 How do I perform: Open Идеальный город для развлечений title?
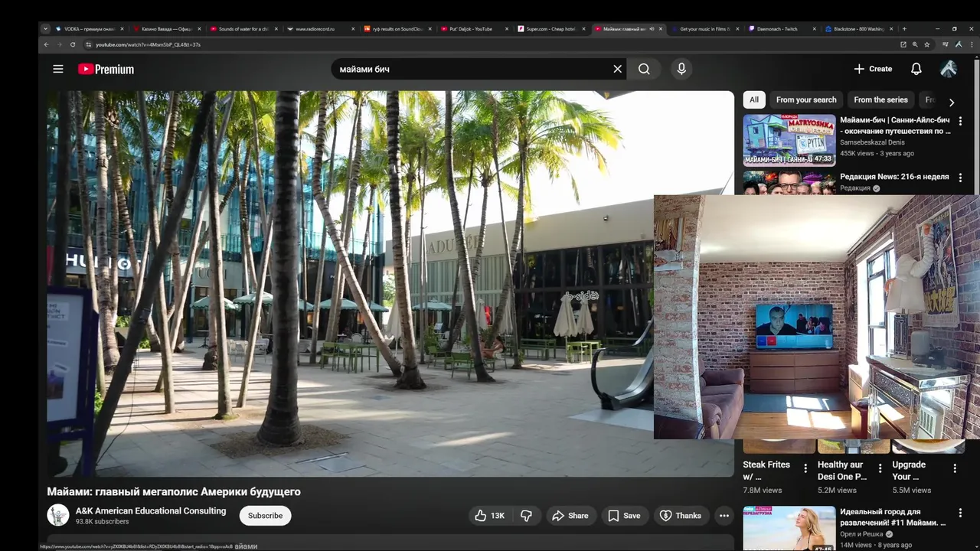(893, 517)
